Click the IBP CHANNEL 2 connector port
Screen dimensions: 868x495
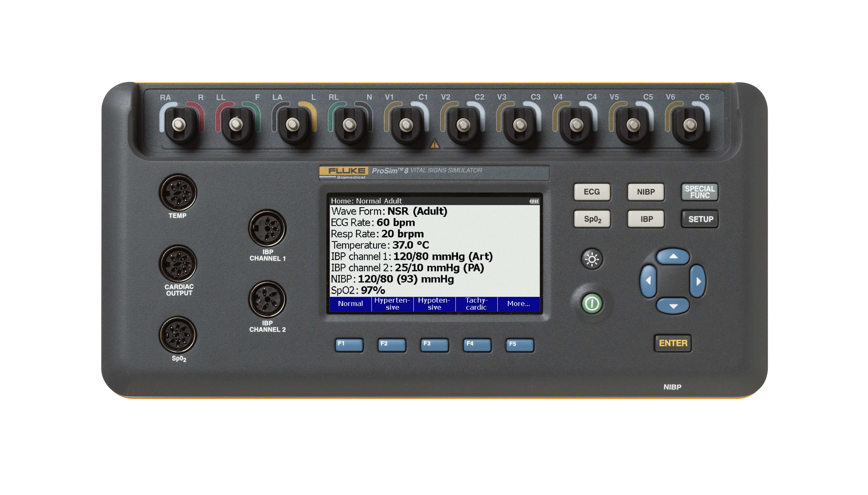coord(267,300)
